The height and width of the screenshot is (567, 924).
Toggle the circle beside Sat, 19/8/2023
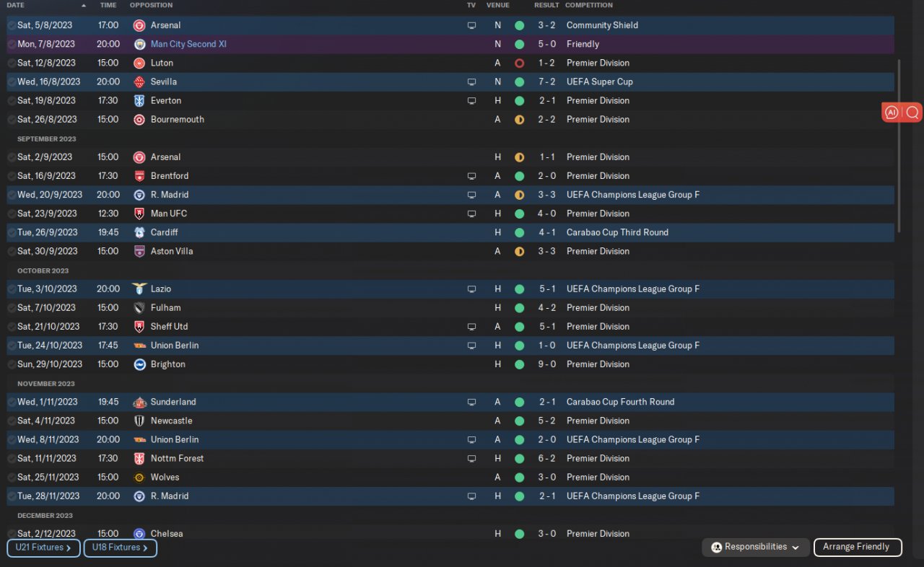[x=12, y=100]
